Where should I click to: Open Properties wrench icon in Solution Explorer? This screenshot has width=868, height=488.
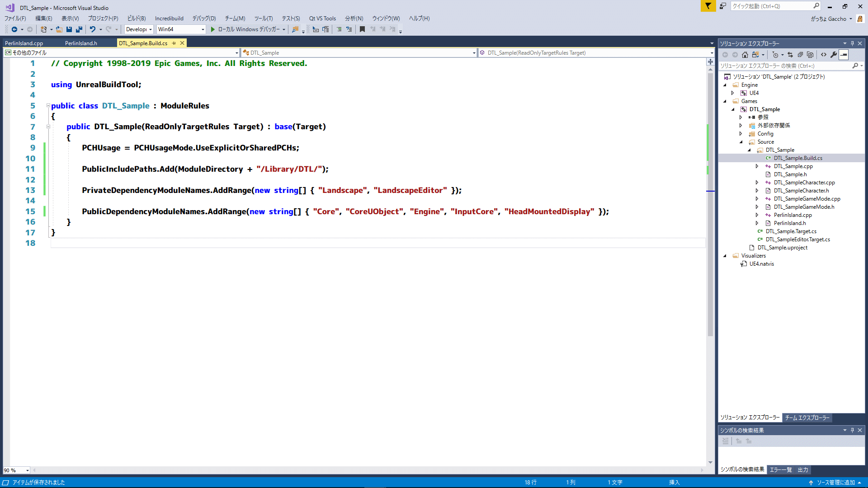[834, 55]
